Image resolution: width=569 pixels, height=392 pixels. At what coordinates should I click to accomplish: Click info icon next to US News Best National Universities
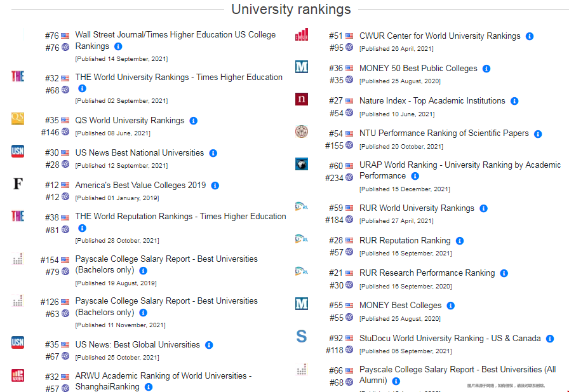pos(213,153)
